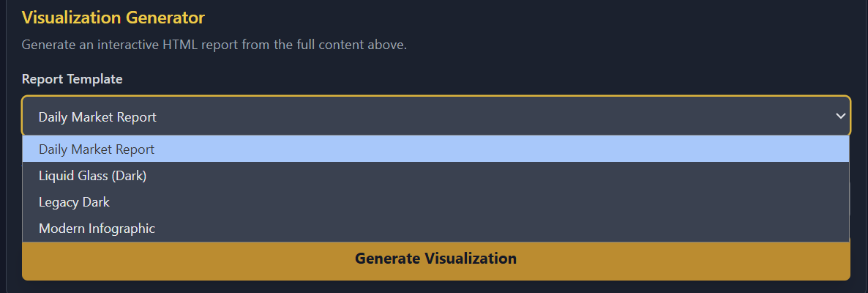
Task: Click the Visualization Generator heading
Action: 113,17
